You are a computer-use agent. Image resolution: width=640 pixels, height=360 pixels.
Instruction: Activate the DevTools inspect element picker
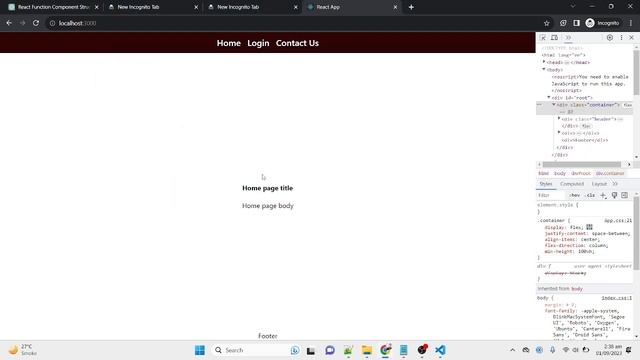pyautogui.click(x=543, y=38)
